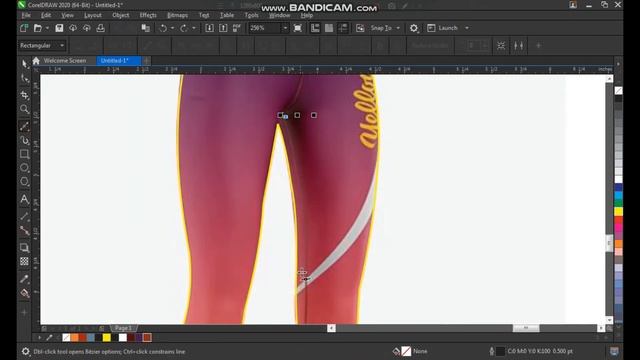Screen dimensions: 640x360
Task: Open the File menu
Action: [x=26, y=15]
